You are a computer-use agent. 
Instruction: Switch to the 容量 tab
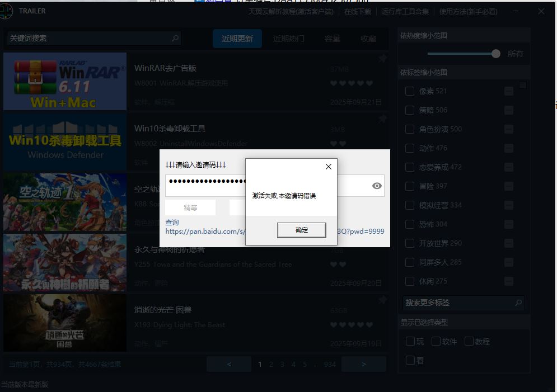coord(333,39)
